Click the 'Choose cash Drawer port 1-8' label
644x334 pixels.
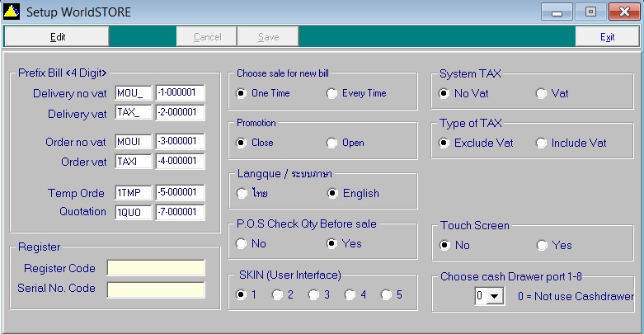click(511, 276)
